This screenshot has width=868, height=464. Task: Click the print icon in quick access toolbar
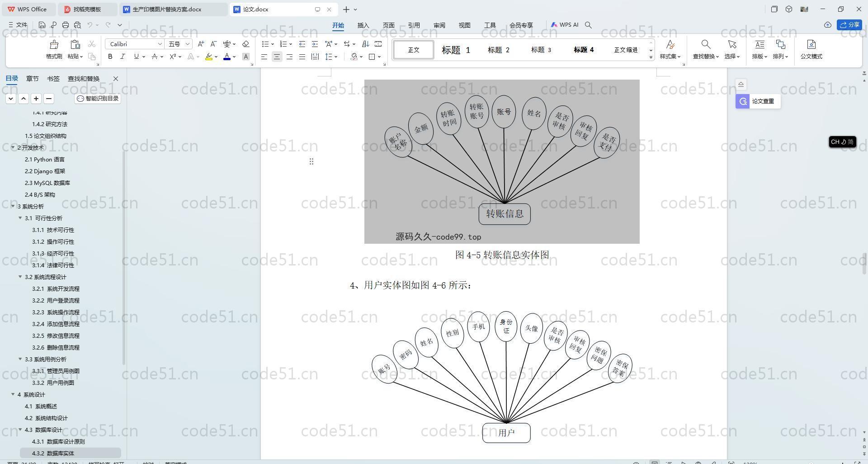coord(66,25)
